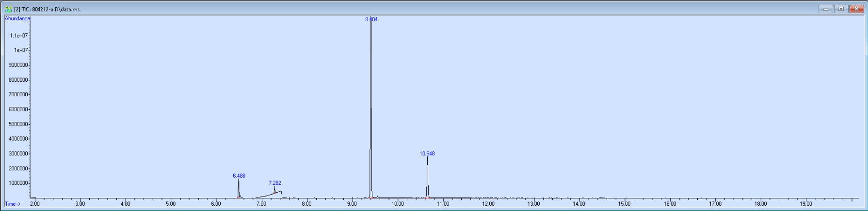
Task: Maximize the TIC chromatogram window
Action: tap(841, 9)
